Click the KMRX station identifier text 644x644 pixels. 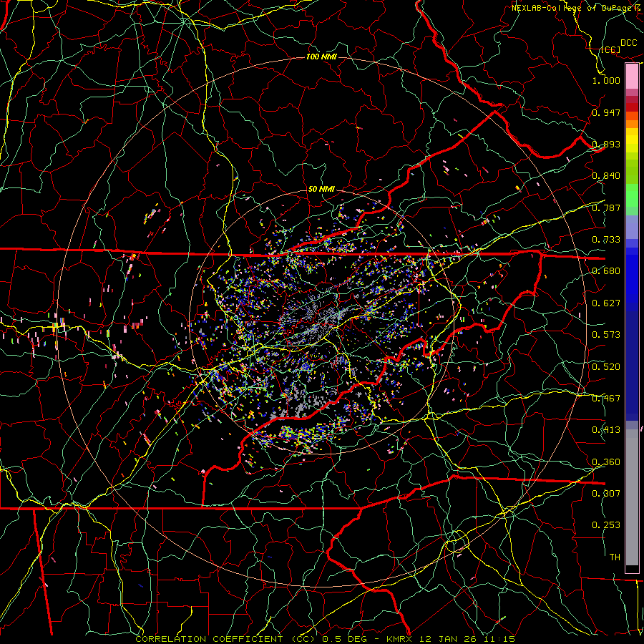coord(399,639)
